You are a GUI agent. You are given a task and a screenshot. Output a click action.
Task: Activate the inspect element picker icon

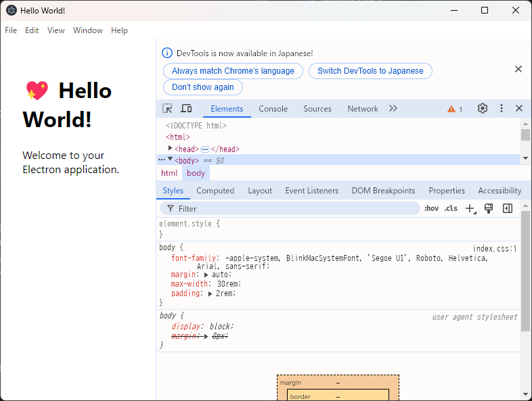167,108
